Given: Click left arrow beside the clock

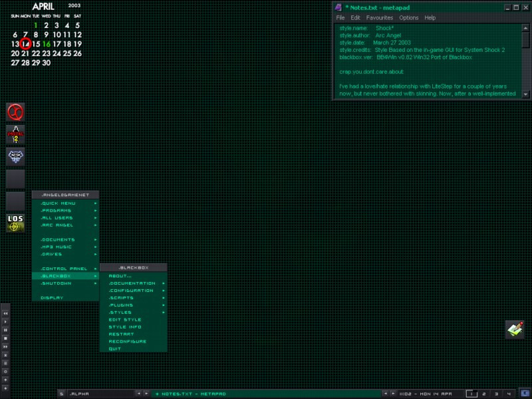Looking at the screenshot, I should coord(385,394).
